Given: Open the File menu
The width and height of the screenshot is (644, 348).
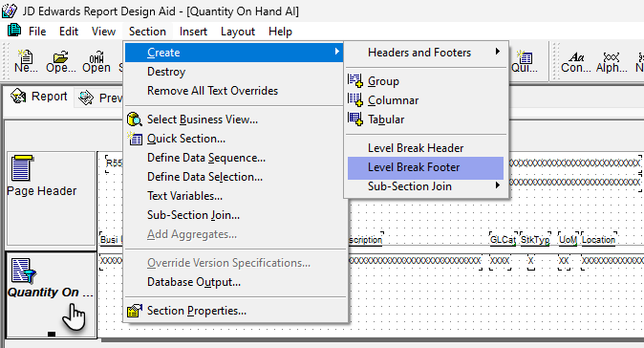Looking at the screenshot, I should point(37,32).
